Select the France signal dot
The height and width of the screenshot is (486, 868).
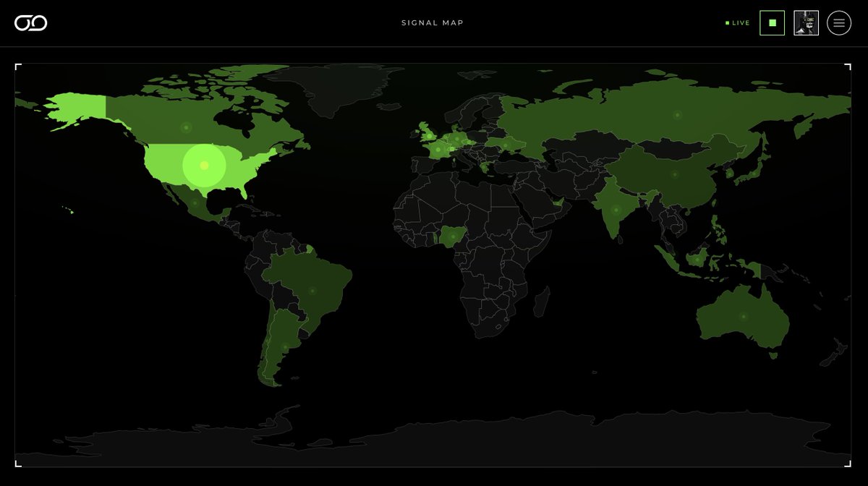coord(438,150)
